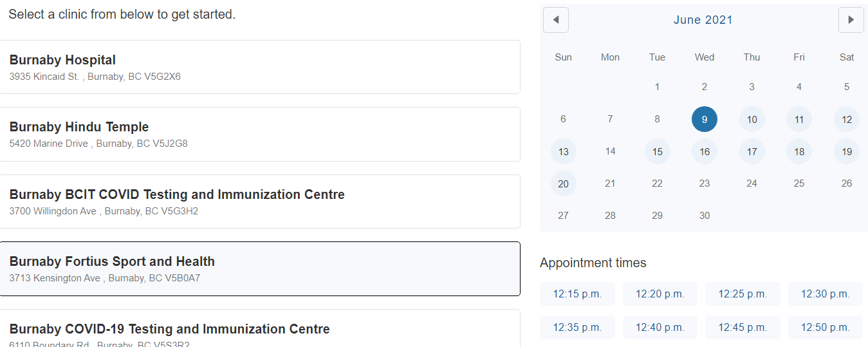This screenshot has width=868, height=347.
Task: Pick June 20 on the calendar
Action: pyautogui.click(x=563, y=184)
